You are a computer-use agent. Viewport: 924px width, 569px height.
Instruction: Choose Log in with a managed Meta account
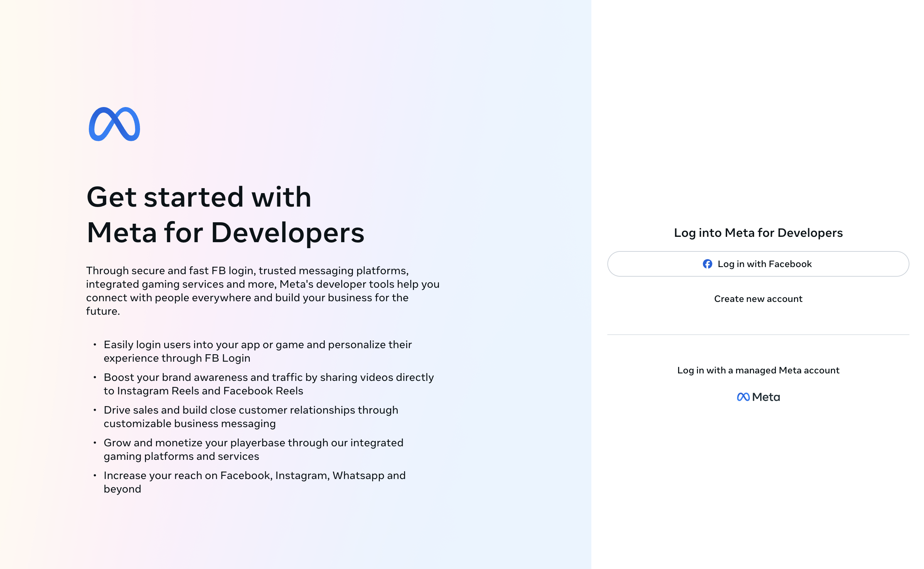tap(758, 370)
